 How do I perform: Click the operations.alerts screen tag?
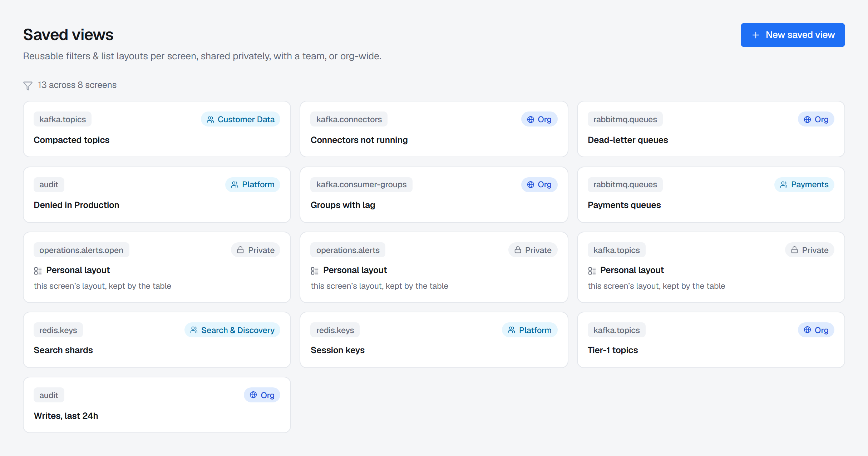tap(348, 250)
